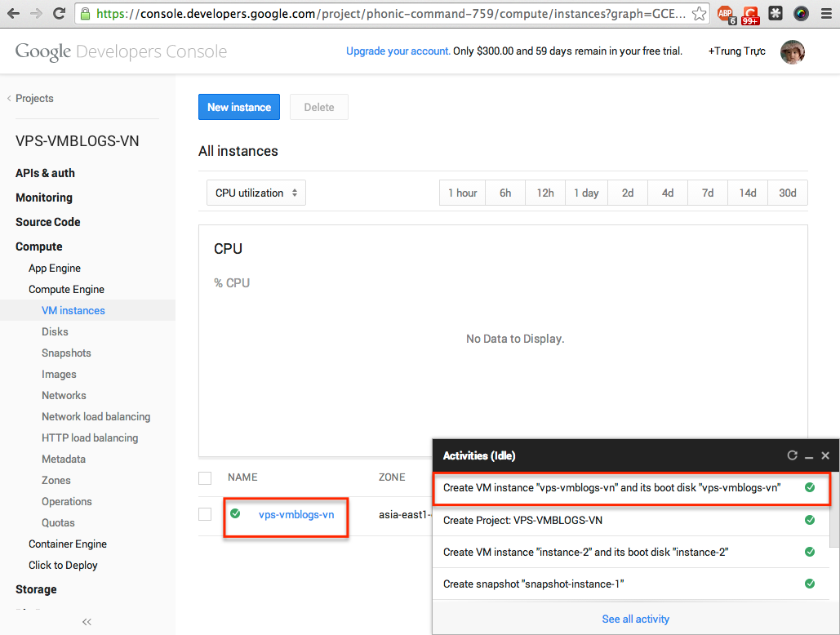Click the browser reload icon

point(59,13)
